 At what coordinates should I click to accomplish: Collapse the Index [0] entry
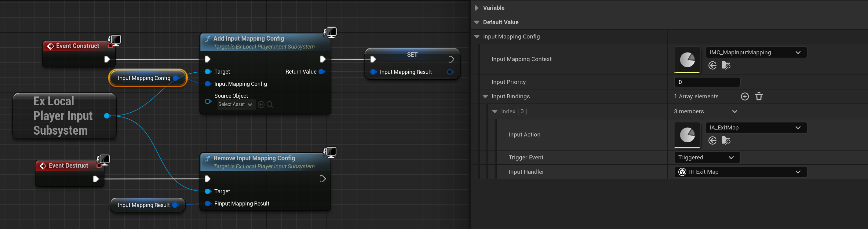(x=495, y=111)
